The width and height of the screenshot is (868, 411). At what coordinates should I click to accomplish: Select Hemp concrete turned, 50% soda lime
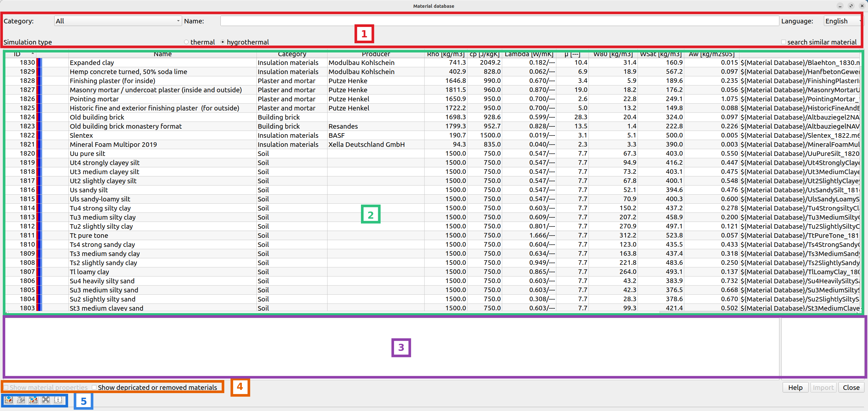(433, 71)
